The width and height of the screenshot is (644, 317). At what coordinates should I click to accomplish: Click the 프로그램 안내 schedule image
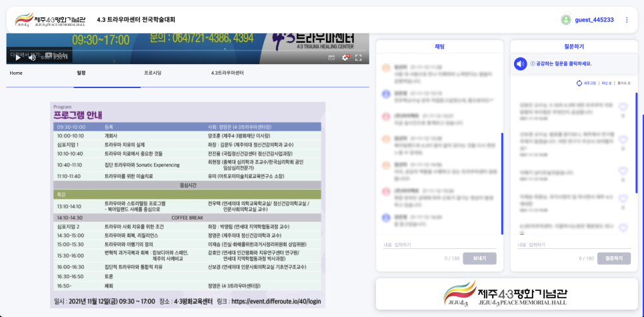[x=187, y=205]
